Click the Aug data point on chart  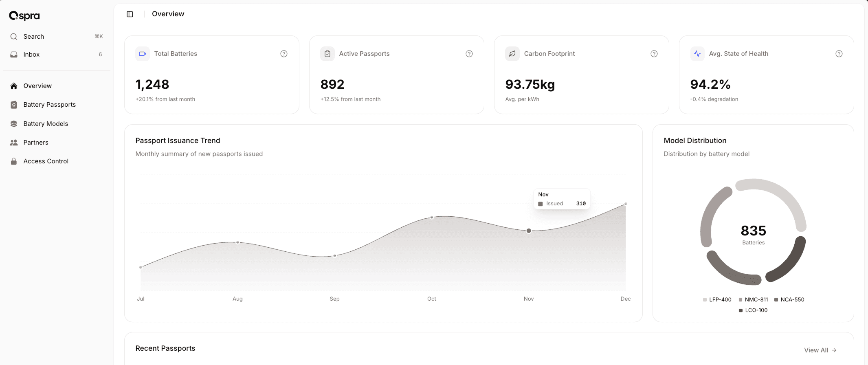(238, 242)
